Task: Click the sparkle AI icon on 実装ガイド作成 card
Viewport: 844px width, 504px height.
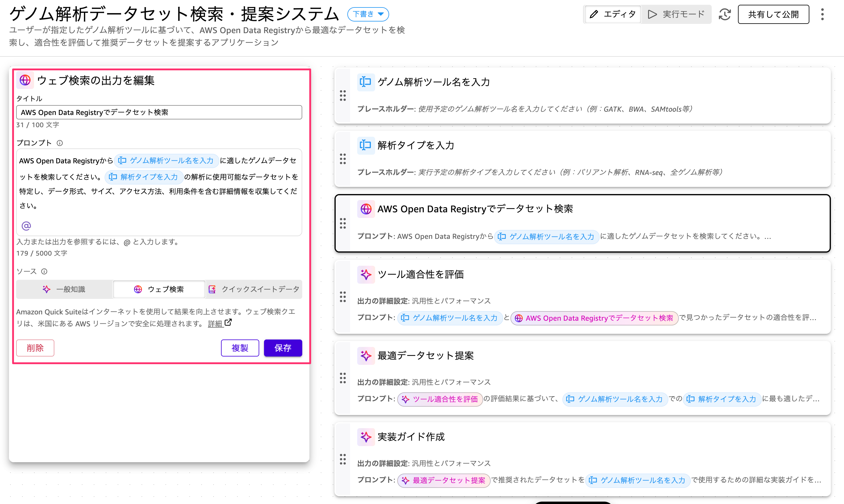Action: click(366, 437)
